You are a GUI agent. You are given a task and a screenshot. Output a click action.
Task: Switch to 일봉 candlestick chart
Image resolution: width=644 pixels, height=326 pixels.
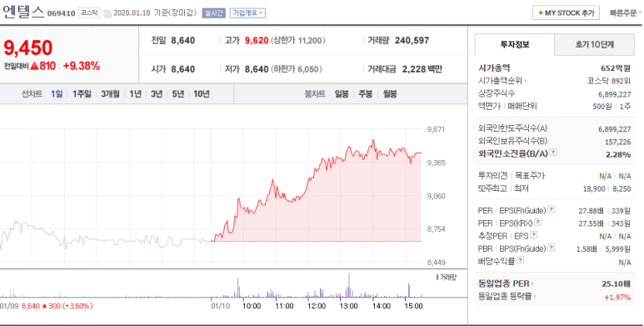(342, 94)
